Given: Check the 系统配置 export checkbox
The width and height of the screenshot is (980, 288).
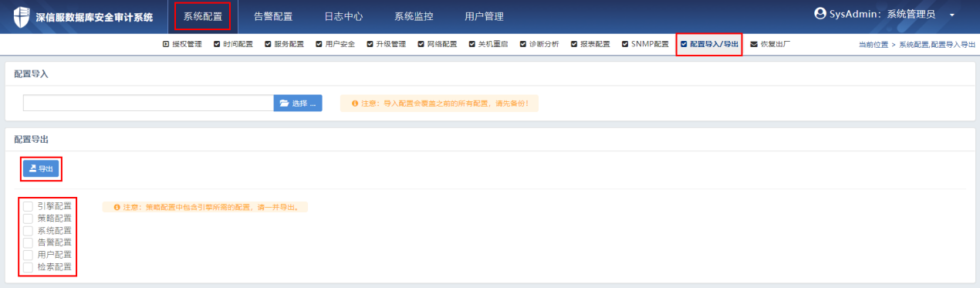Looking at the screenshot, I should pos(28,230).
